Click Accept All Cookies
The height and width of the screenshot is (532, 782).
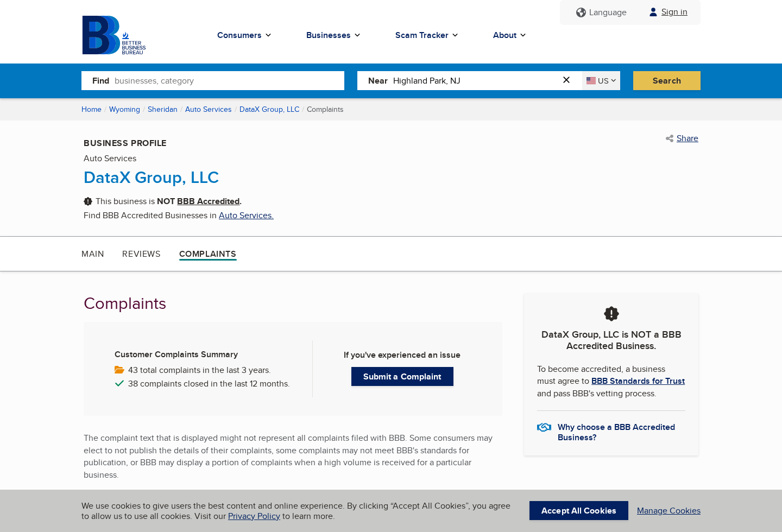tap(579, 511)
